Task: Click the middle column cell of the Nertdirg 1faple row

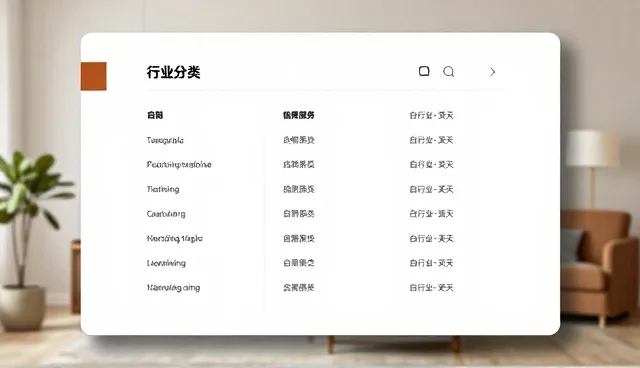Action: pyautogui.click(x=299, y=238)
